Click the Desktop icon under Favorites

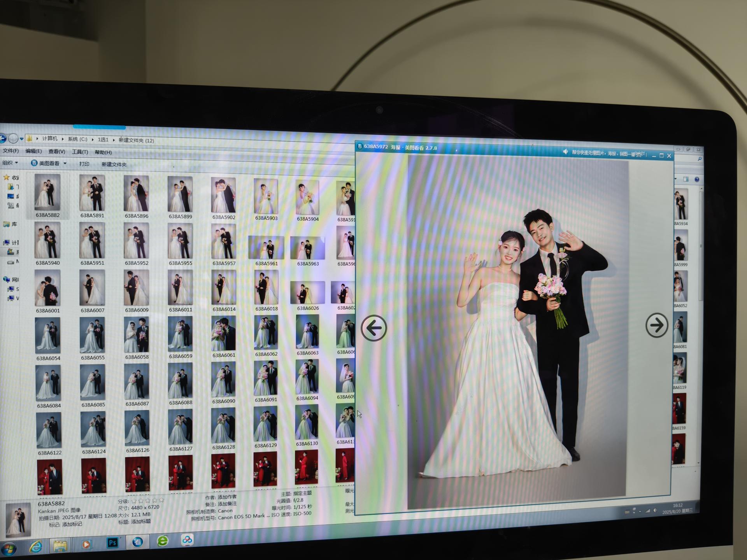(x=11, y=196)
